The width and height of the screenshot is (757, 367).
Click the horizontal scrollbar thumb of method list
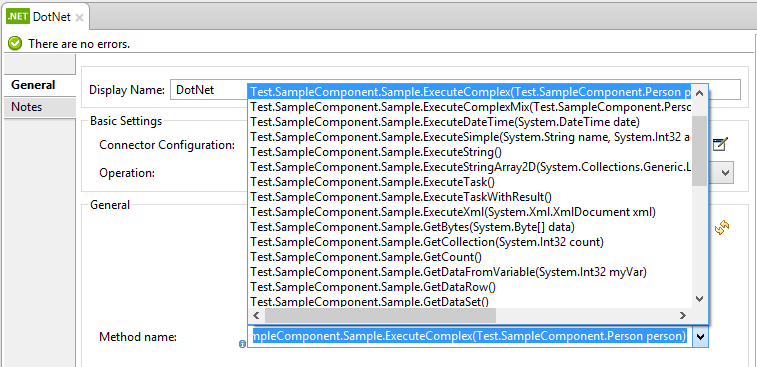click(380, 315)
